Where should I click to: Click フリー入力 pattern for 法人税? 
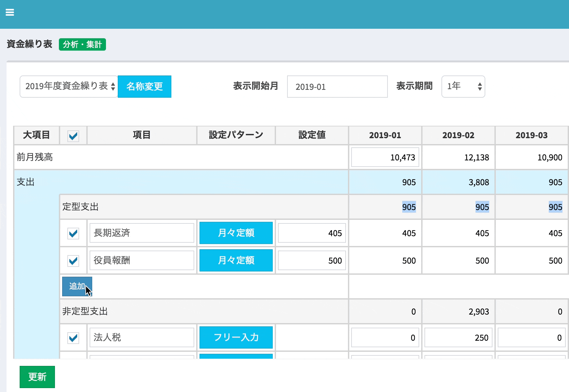[236, 337]
